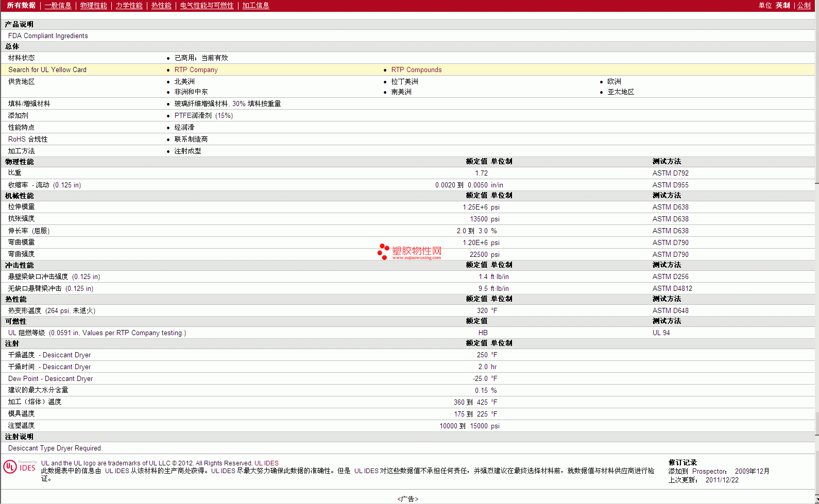Click the 联系制造商 RoHS entry
This screenshot has width=819, height=504.
coord(191,139)
